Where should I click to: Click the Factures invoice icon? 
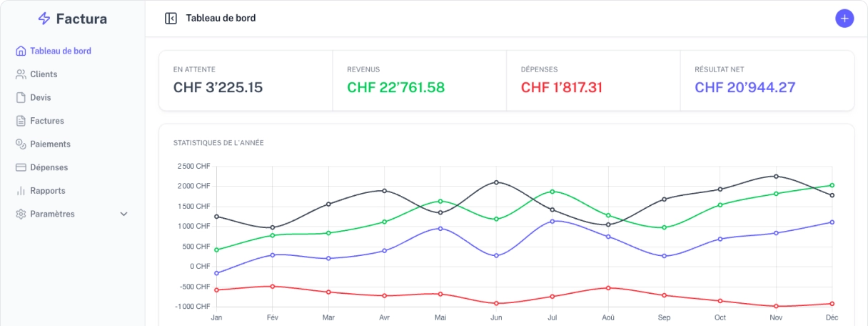21,121
